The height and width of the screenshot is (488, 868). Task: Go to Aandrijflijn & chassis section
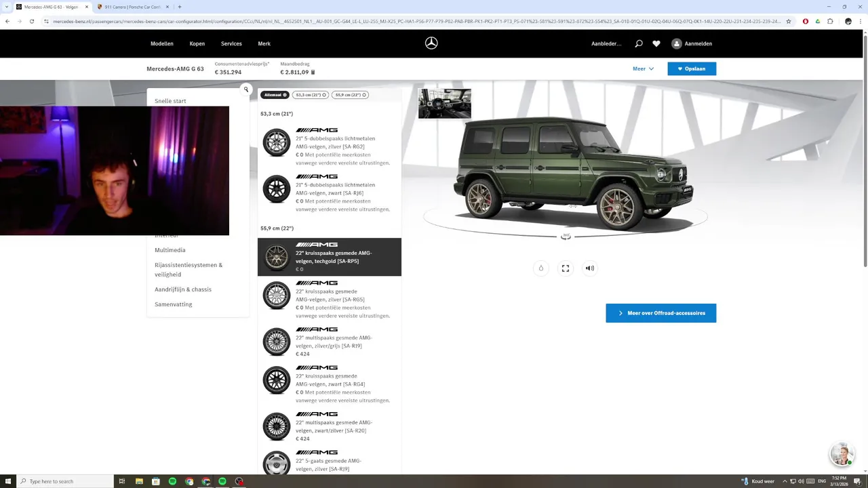click(183, 289)
